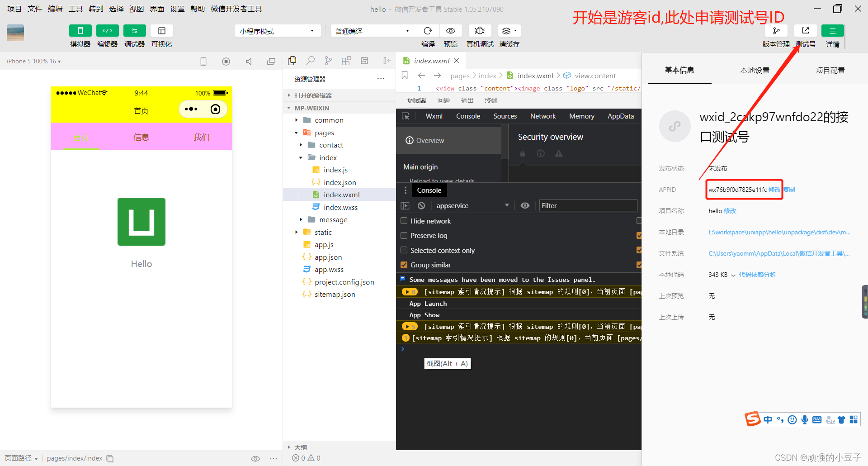Collapse the index folder in resource explorer
868x466 pixels.
point(301,157)
